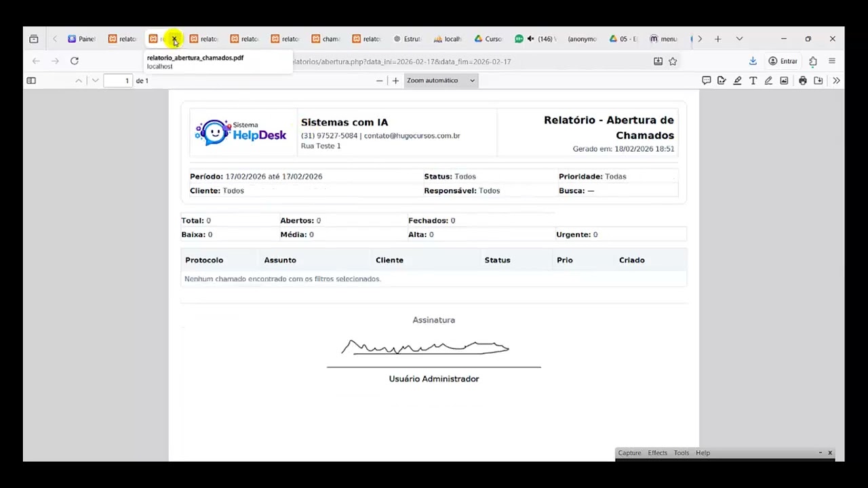Zoom out the PDF with minus button
Image resolution: width=868 pixels, height=488 pixels.
pos(380,81)
